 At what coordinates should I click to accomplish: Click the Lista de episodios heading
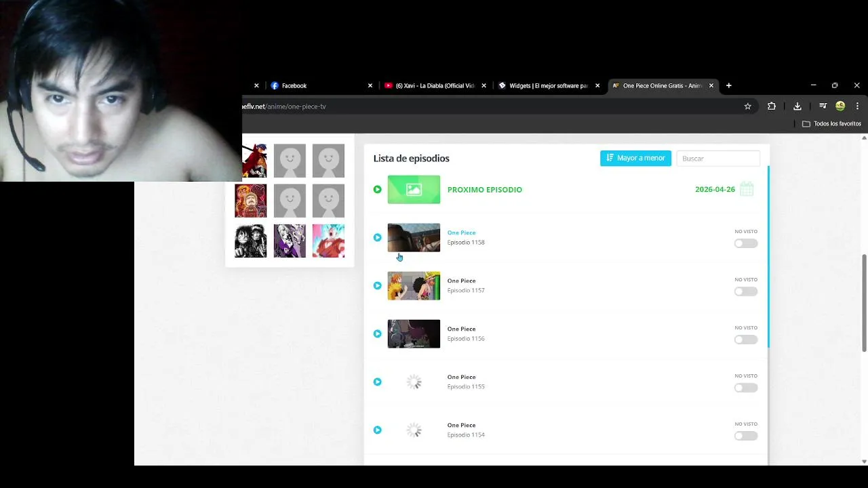click(411, 158)
